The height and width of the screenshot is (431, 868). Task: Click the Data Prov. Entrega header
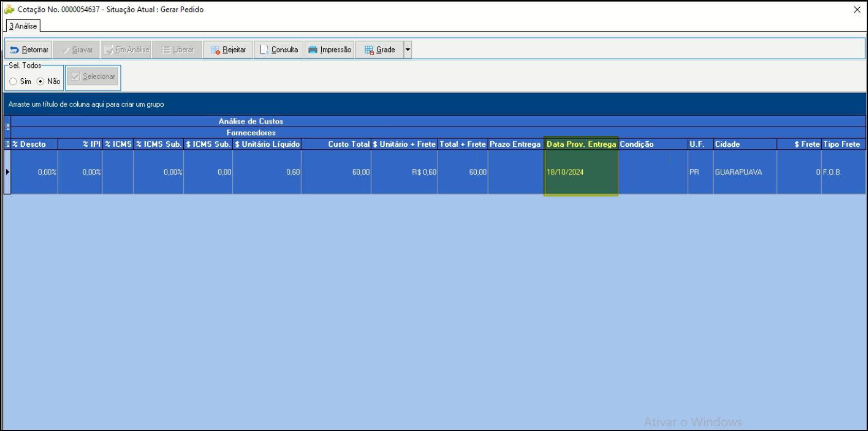pos(581,144)
